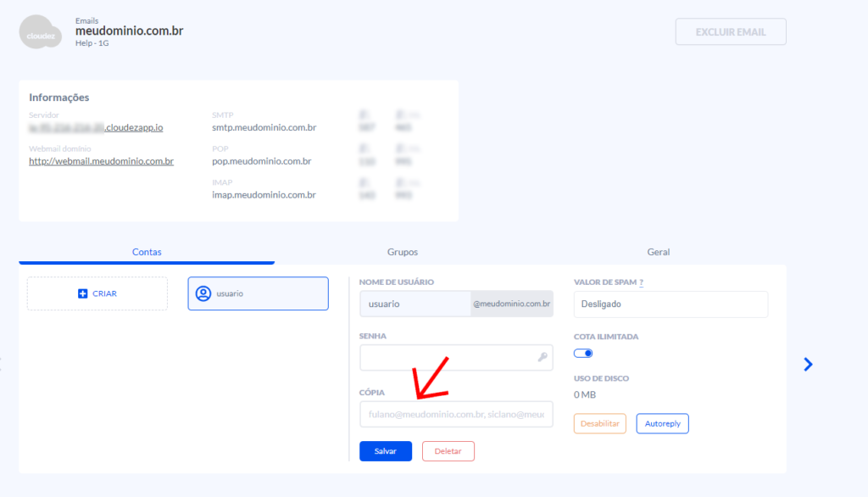868x497 pixels.
Task: Click the Deletar button
Action: pyautogui.click(x=448, y=451)
